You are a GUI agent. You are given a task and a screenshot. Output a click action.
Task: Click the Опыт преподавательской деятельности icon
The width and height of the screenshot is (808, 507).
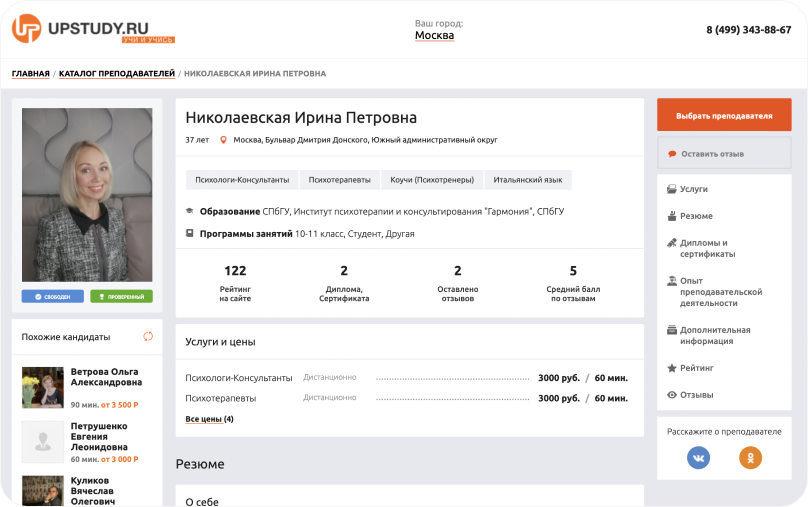(671, 281)
